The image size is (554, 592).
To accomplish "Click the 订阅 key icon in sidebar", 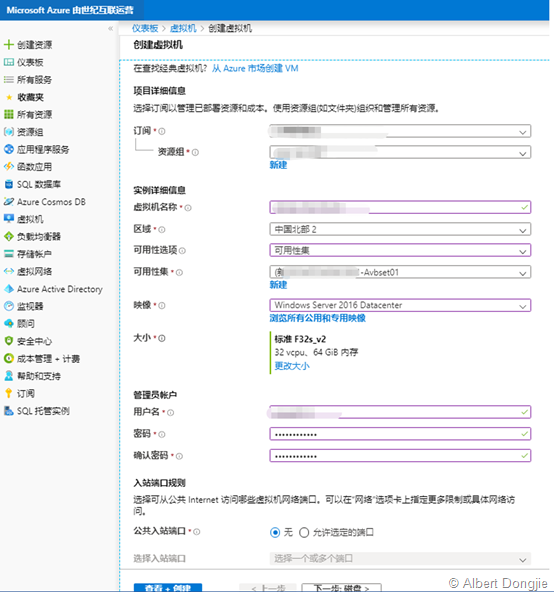I will (x=8, y=393).
